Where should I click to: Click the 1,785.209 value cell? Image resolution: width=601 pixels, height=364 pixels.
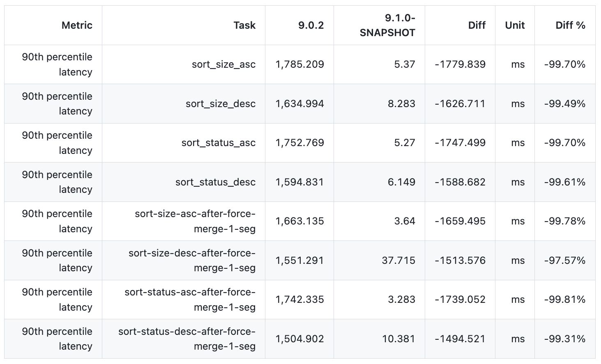pyautogui.click(x=300, y=64)
